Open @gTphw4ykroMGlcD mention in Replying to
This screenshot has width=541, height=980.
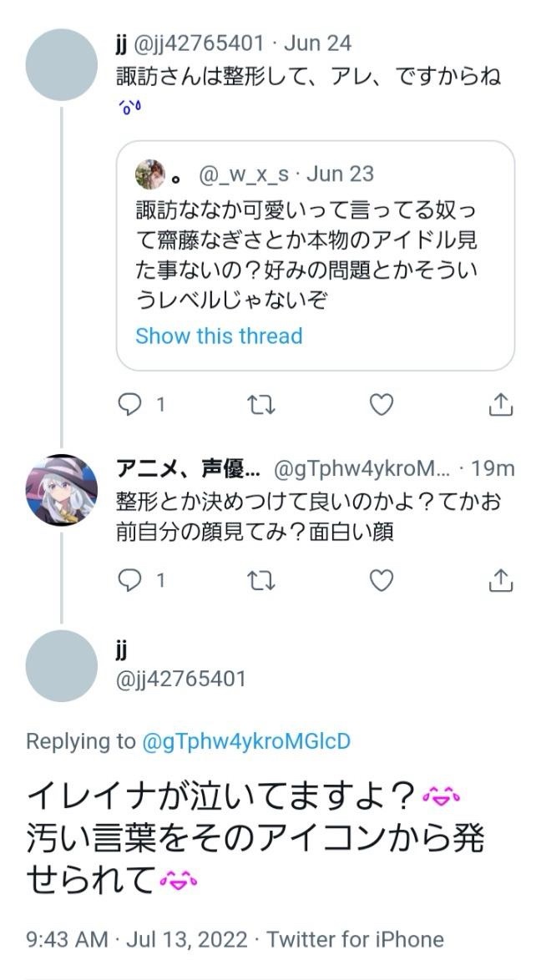coord(246,740)
